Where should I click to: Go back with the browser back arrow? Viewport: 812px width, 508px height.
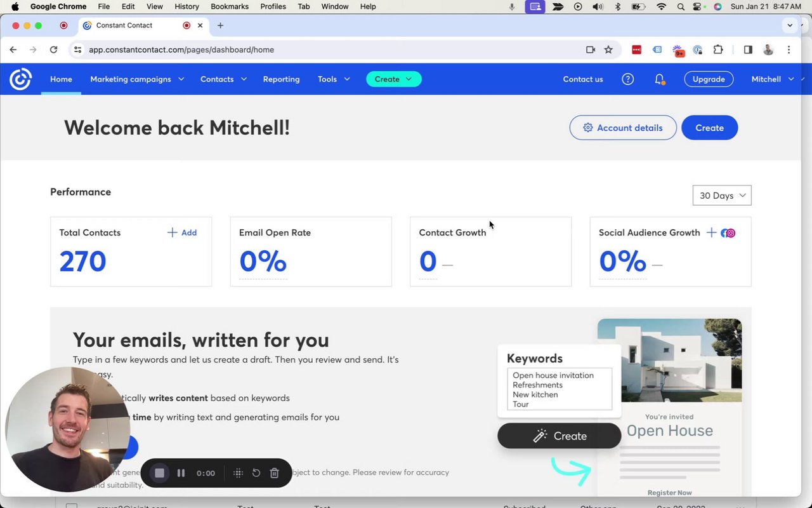(13, 50)
